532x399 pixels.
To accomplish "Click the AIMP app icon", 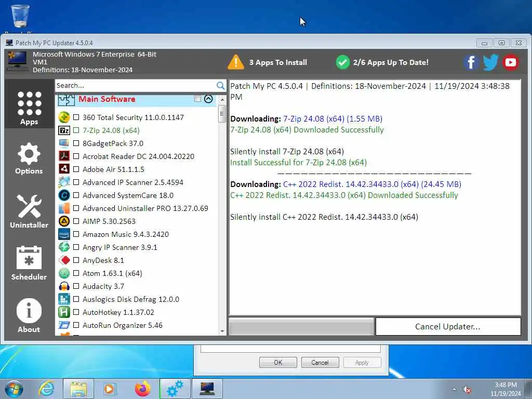I will coord(64,221).
